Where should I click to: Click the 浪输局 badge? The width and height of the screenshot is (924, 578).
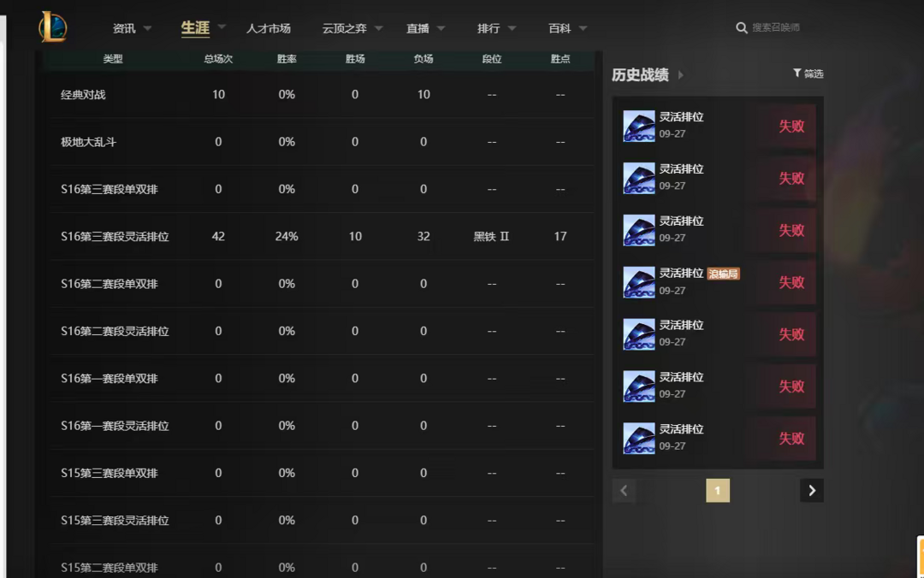723,274
